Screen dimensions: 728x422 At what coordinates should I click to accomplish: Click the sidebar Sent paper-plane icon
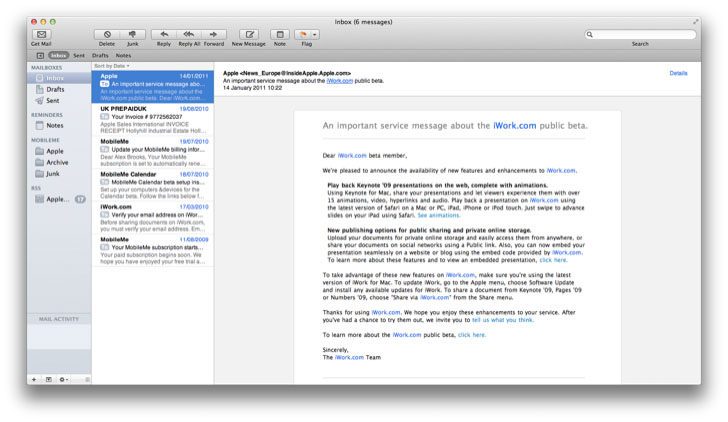(x=40, y=100)
